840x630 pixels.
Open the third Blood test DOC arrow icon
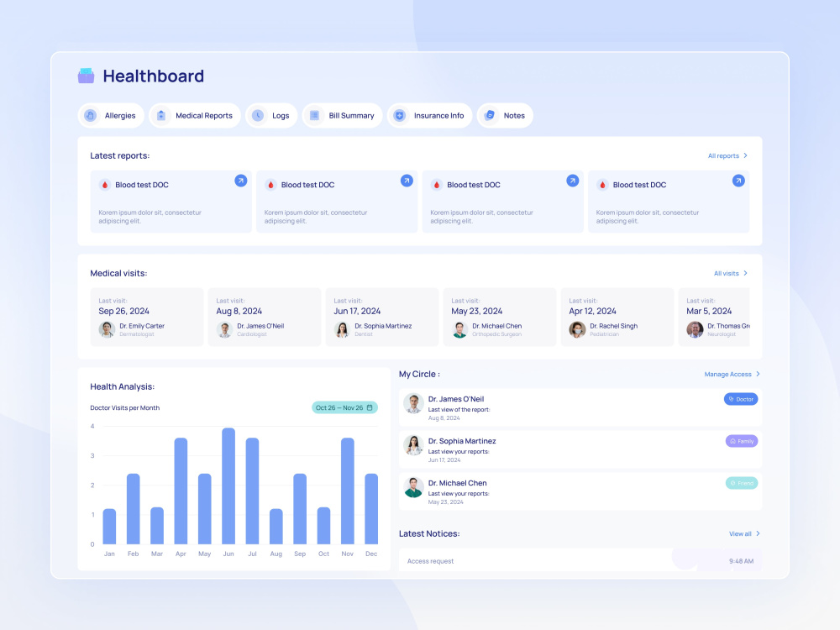[x=573, y=181]
